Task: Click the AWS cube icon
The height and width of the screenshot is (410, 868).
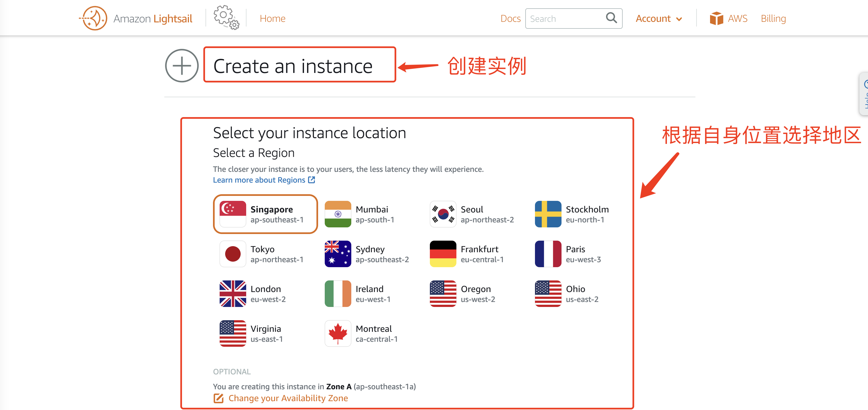Action: point(716,19)
